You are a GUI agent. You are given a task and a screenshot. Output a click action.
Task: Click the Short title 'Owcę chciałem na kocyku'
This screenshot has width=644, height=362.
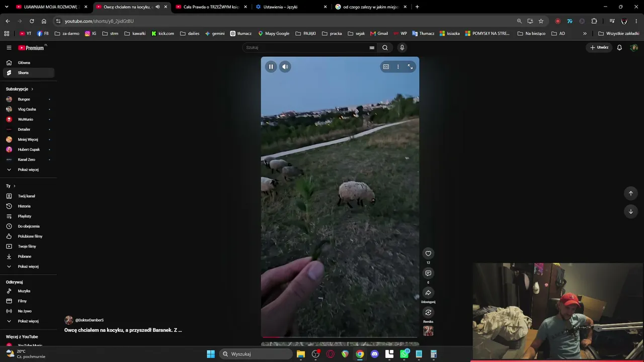pyautogui.click(x=123, y=330)
